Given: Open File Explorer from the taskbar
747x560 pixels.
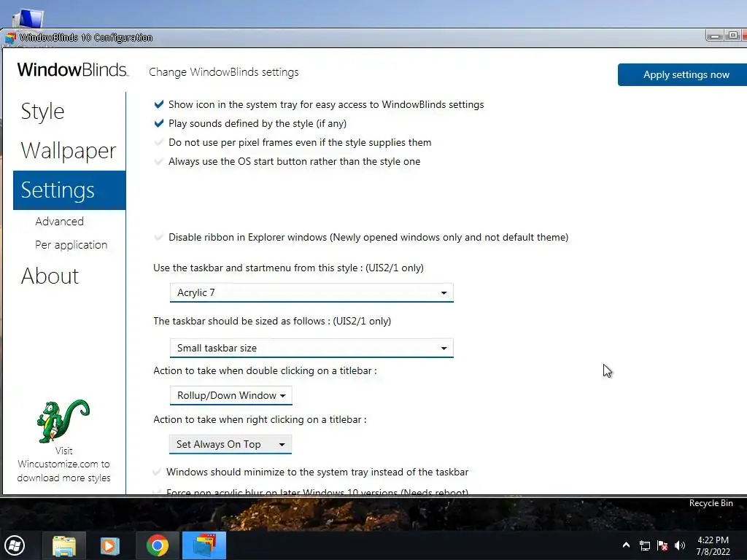Looking at the screenshot, I should point(64,545).
